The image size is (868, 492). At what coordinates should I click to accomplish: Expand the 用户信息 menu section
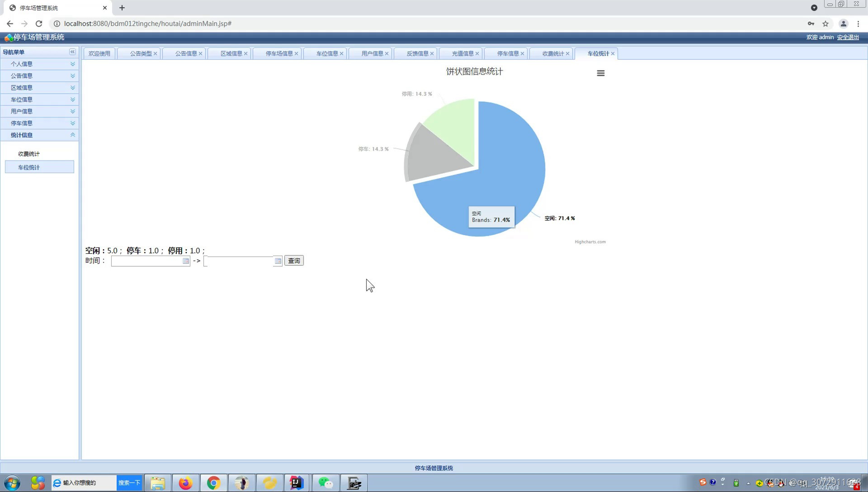click(39, 111)
